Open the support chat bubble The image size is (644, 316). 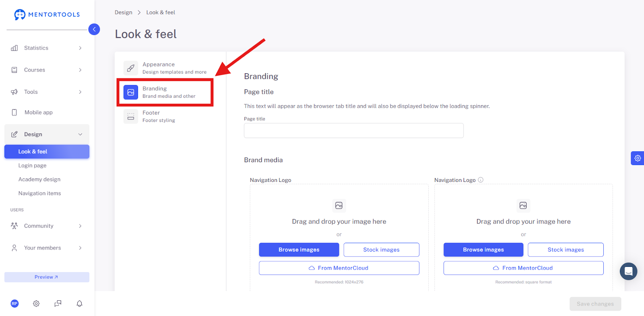(628, 271)
